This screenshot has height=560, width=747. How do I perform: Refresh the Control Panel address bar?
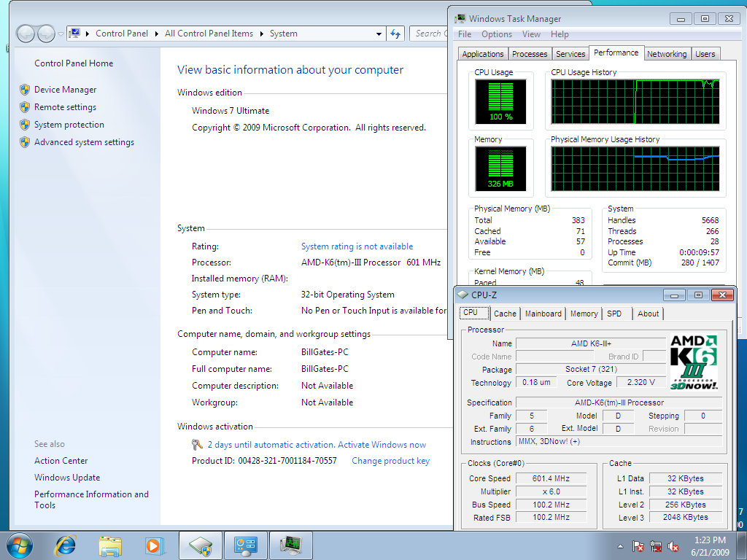395,34
